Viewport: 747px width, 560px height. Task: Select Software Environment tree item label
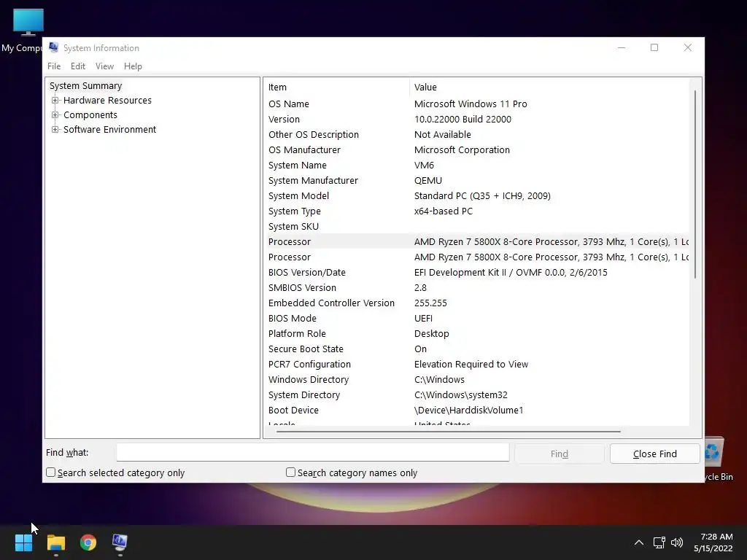coord(109,130)
